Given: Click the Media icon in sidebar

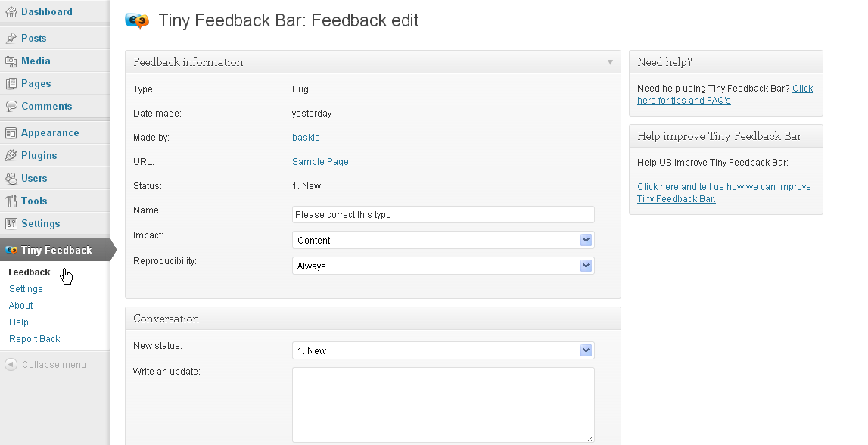Looking at the screenshot, I should pos(11,61).
